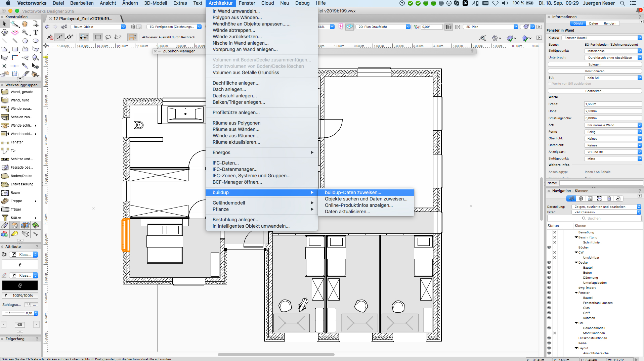Select the Freehand tool
644x361 pixels.
point(25,57)
